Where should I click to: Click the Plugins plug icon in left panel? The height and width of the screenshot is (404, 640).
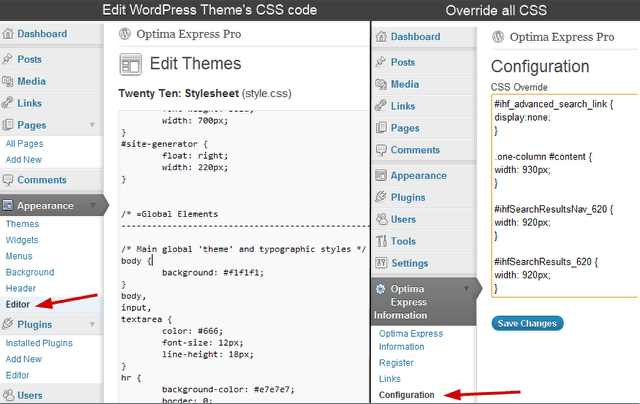[x=7, y=324]
